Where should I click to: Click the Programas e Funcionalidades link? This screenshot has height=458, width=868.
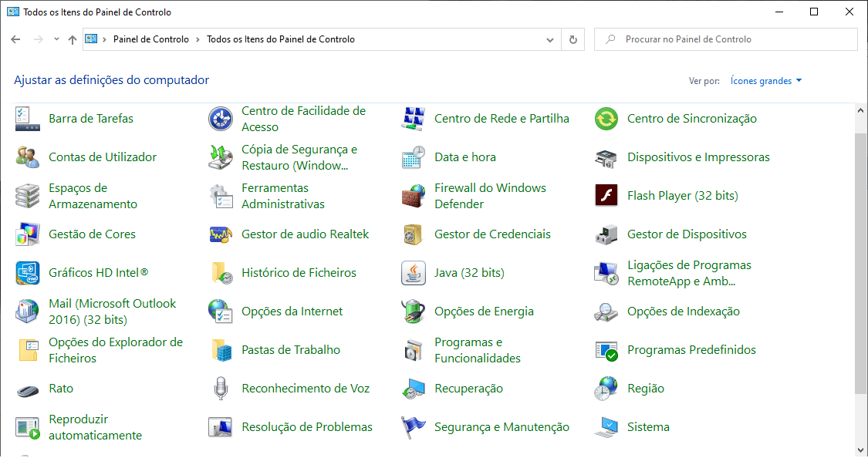pyautogui.click(x=477, y=350)
